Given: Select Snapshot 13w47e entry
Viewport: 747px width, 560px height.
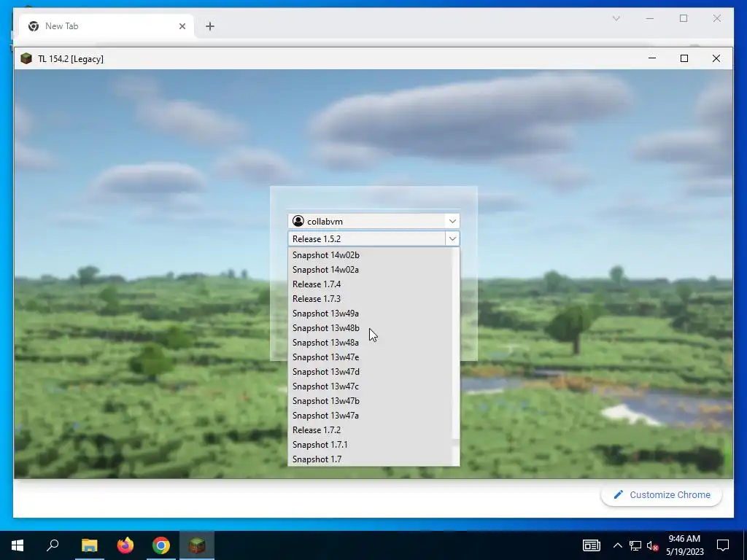Looking at the screenshot, I should [x=370, y=357].
